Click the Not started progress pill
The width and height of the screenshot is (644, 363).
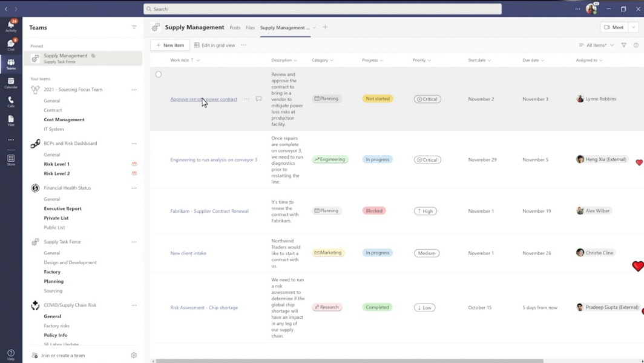[x=378, y=99]
